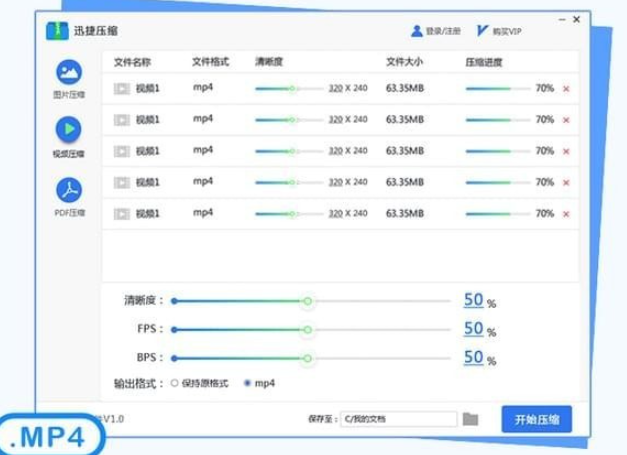Remove the third 视频1 row with red X
The height and width of the screenshot is (455, 627).
[566, 151]
